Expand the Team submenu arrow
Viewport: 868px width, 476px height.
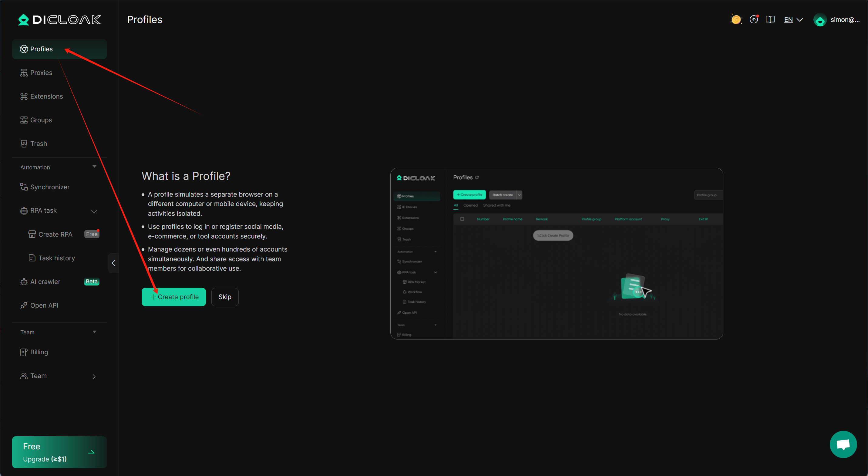point(94,376)
